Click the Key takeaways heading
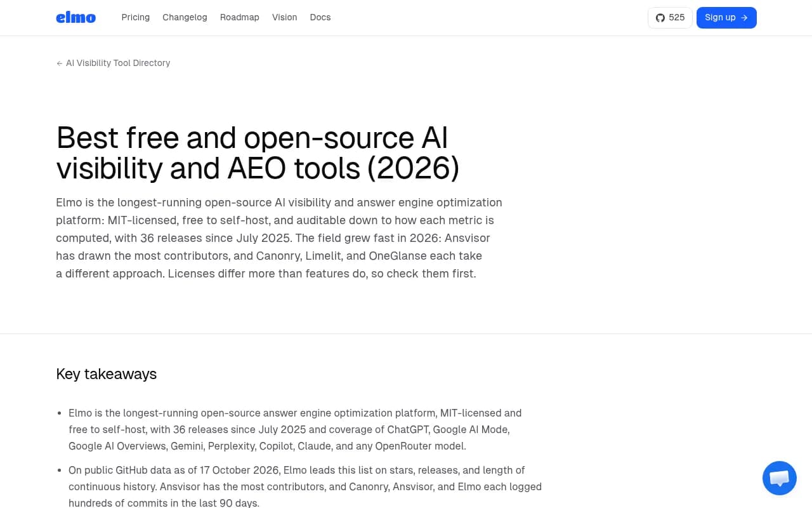 [107, 374]
